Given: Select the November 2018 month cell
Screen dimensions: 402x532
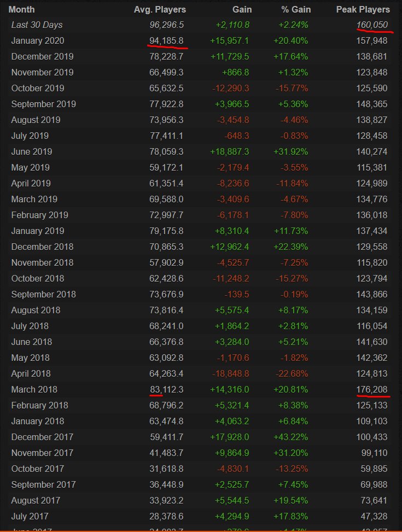Looking at the screenshot, I should point(42,262).
